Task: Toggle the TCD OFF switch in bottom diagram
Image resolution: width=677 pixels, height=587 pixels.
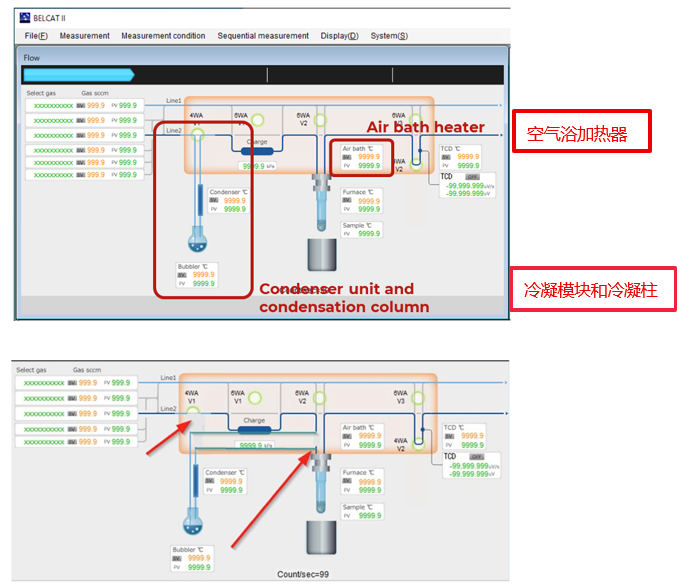Action: click(477, 457)
